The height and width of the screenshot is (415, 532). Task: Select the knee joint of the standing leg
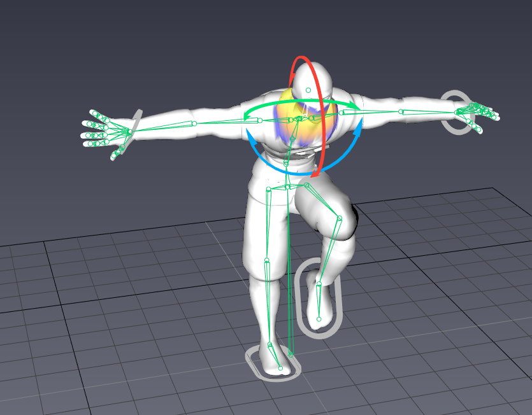pos(267,260)
